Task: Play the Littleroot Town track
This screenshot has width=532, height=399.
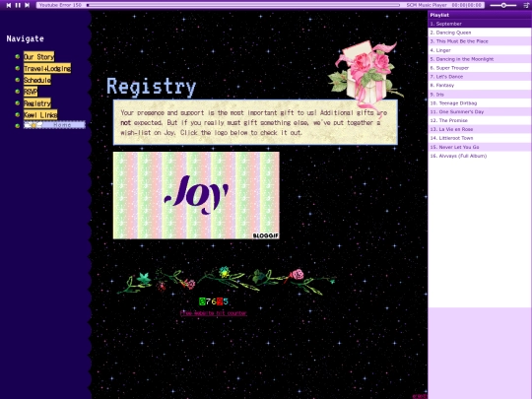Action: pos(480,138)
